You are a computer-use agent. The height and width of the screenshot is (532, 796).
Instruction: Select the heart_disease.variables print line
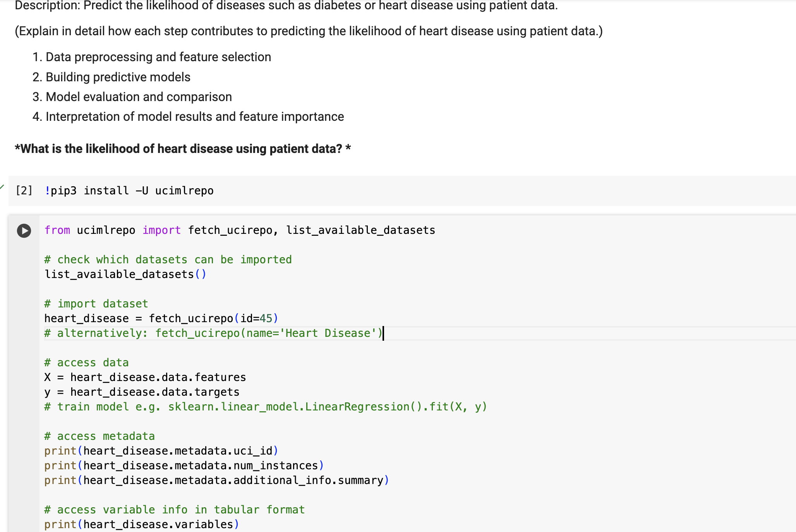click(141, 524)
